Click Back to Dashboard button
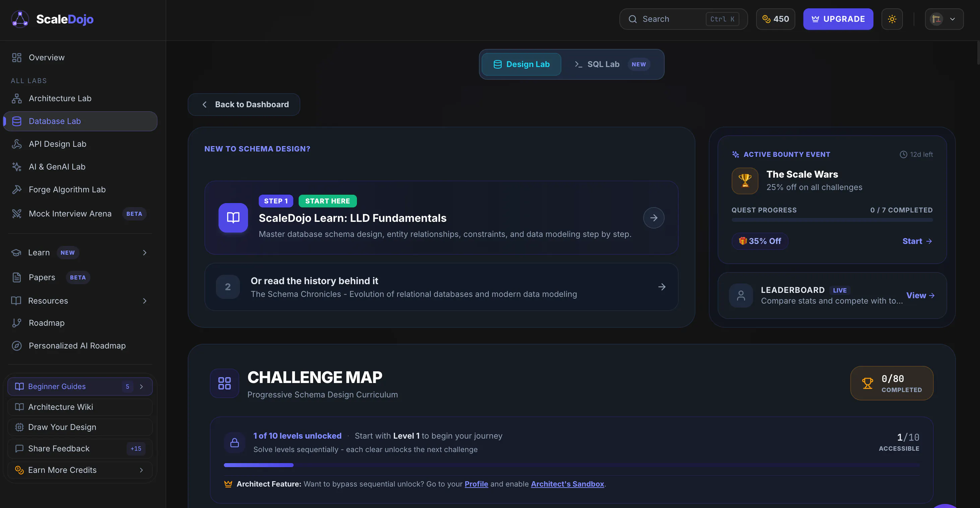The height and width of the screenshot is (508, 980). [244, 105]
